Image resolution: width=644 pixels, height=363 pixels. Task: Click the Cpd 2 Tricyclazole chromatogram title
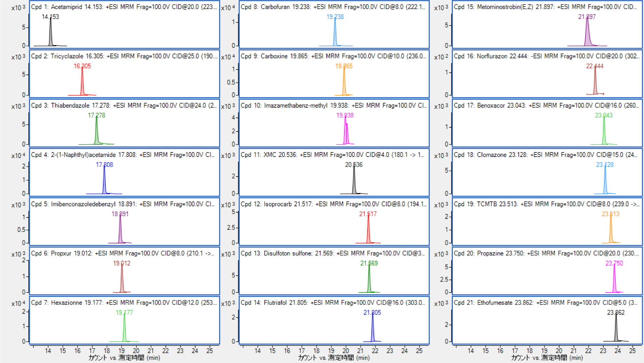tap(124, 56)
